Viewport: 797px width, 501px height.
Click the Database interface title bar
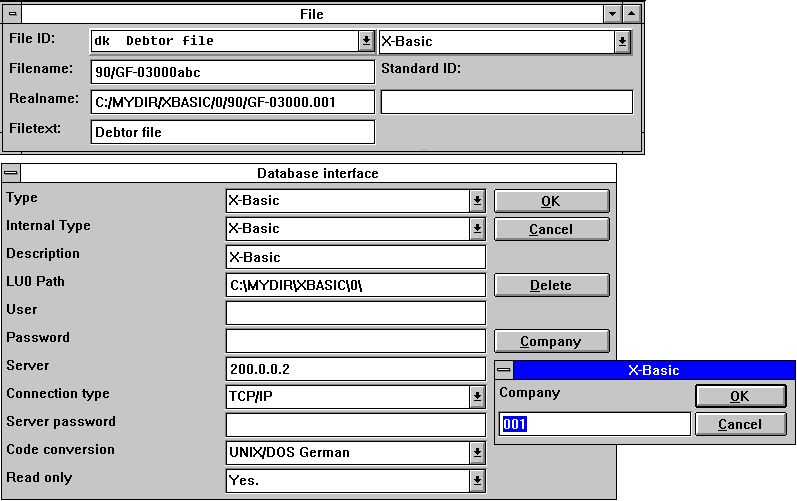[318, 173]
